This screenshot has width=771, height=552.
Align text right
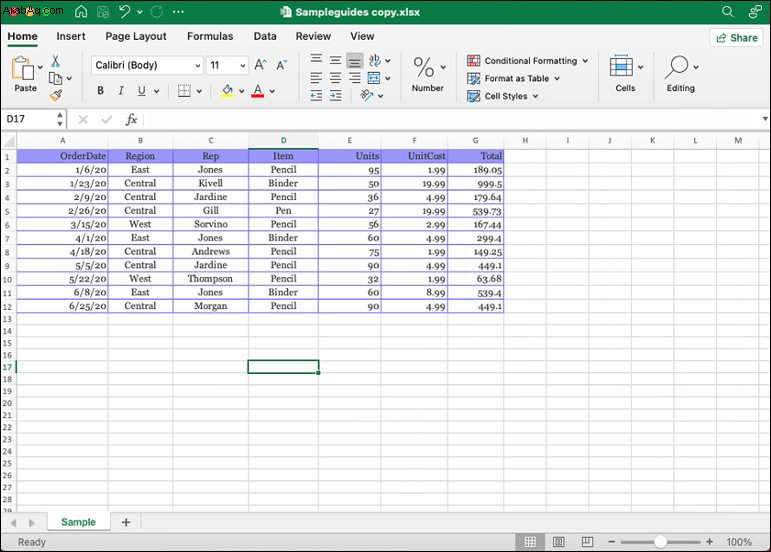click(355, 78)
